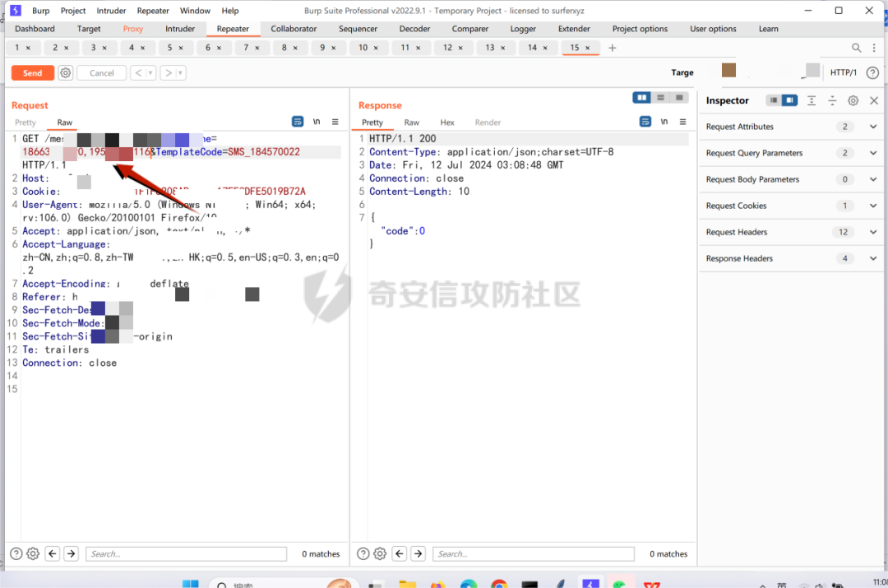Expand all Inspector sections icon
The height and width of the screenshot is (588, 888).
[811, 100]
